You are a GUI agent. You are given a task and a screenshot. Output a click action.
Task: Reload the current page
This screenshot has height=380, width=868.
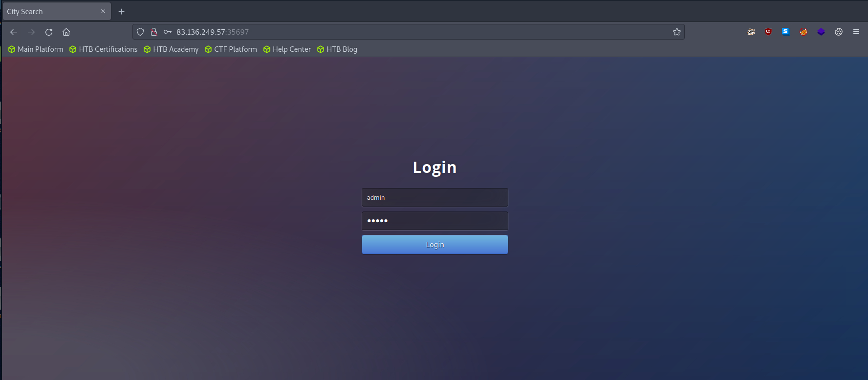tap(49, 32)
